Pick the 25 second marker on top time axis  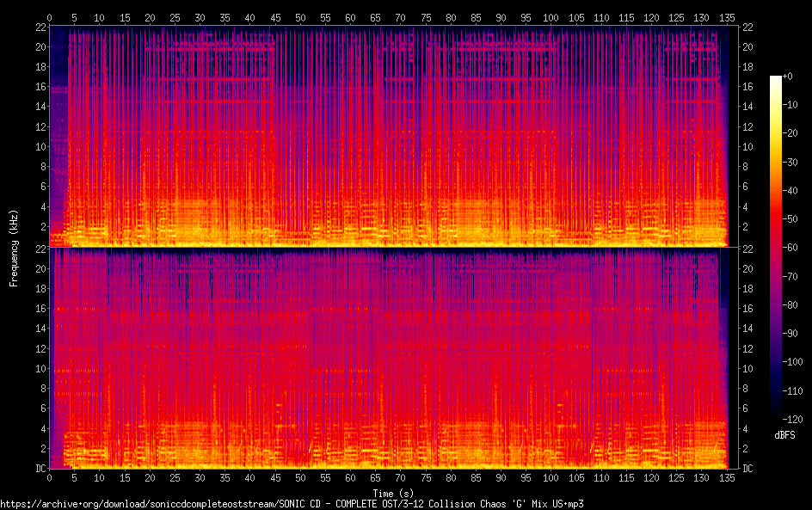click(x=175, y=17)
